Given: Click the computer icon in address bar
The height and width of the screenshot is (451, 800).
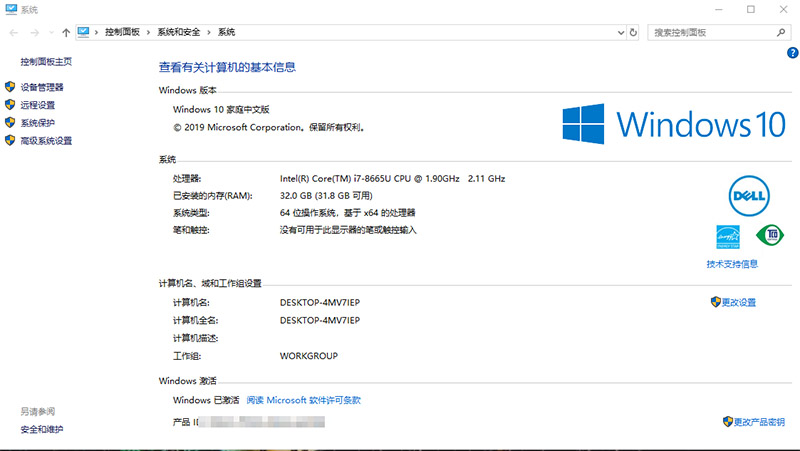Looking at the screenshot, I should point(84,32).
